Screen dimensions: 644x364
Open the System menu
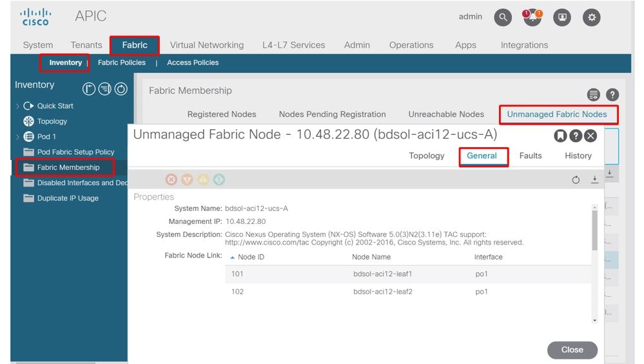tap(38, 45)
